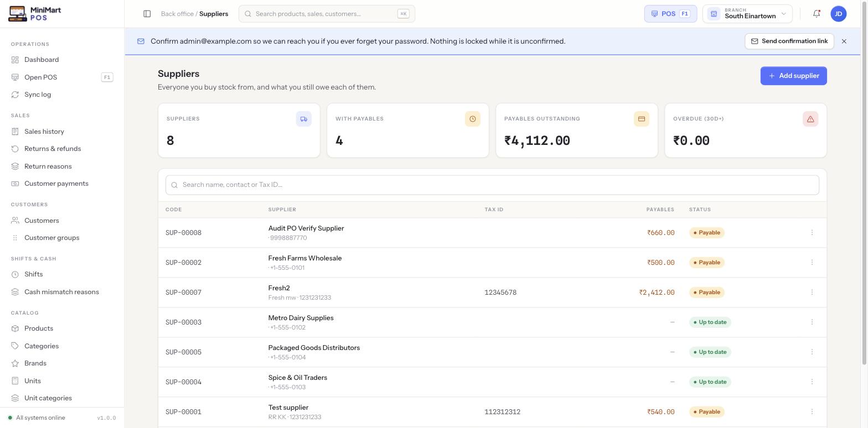Click the All systems online status
The image size is (868, 428).
[36, 418]
